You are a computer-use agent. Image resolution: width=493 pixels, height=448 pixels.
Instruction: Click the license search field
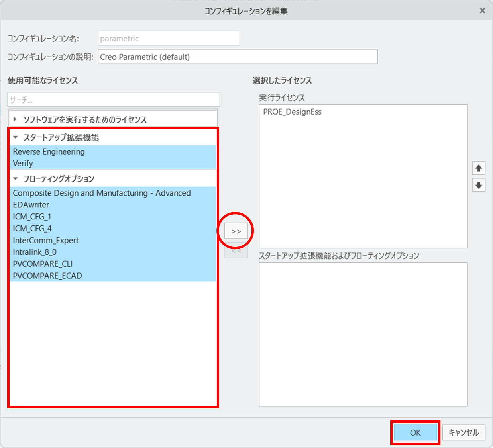pos(114,100)
